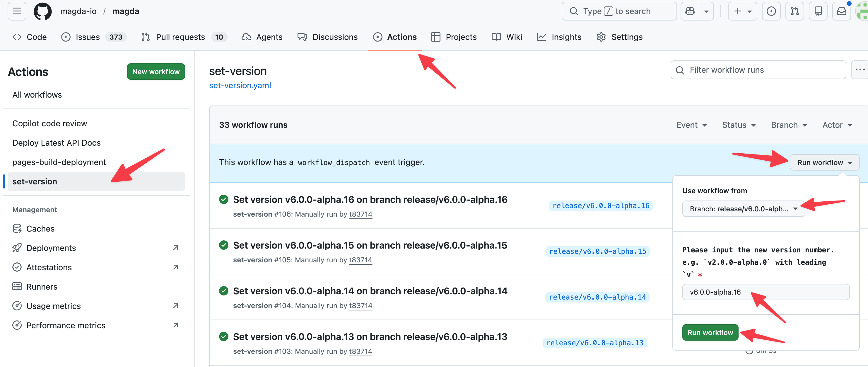Open the hamburger navigation menu
868x367 pixels.
[17, 11]
